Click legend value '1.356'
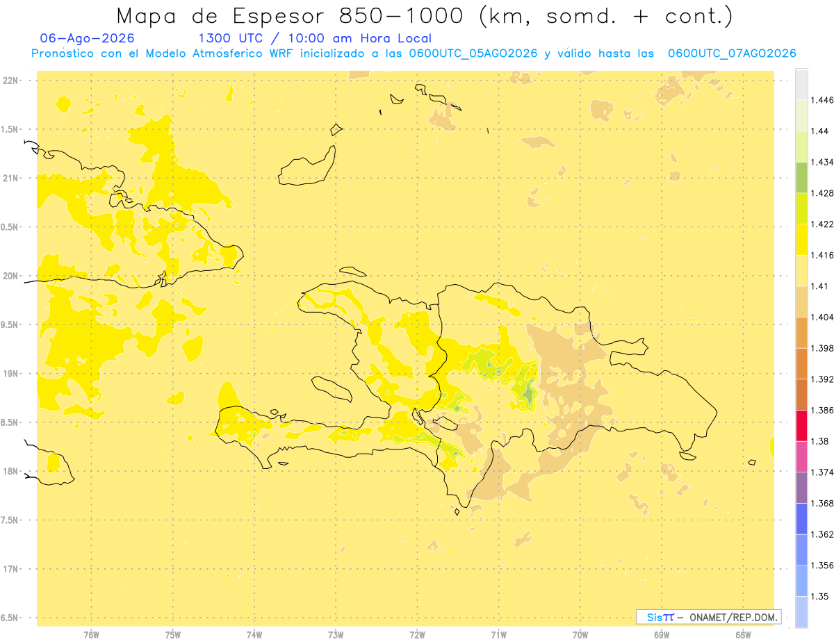The height and width of the screenshot is (644, 834). coord(821,565)
